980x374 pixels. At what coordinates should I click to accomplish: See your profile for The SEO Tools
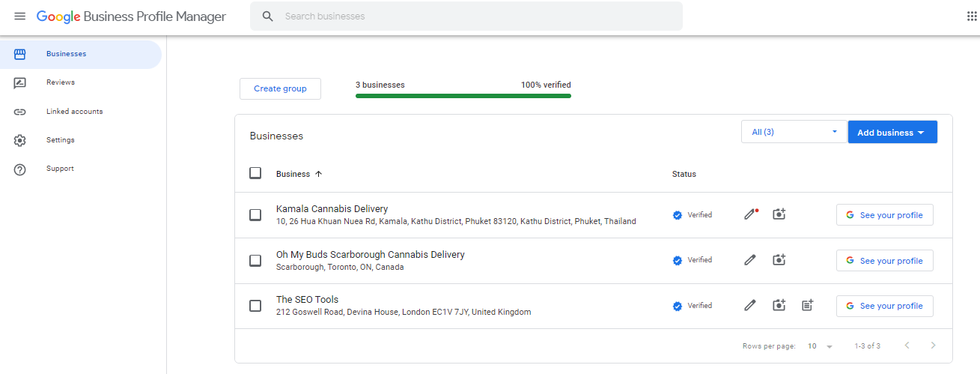click(x=884, y=306)
